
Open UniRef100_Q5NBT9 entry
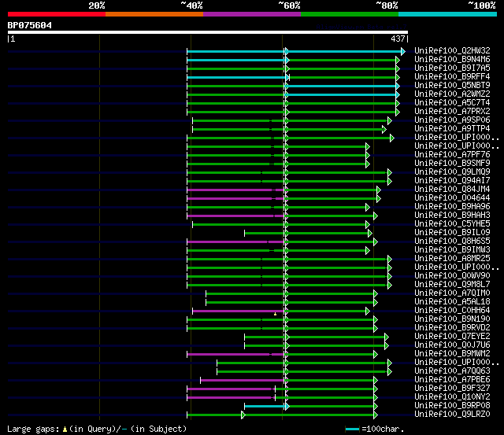click(452, 86)
